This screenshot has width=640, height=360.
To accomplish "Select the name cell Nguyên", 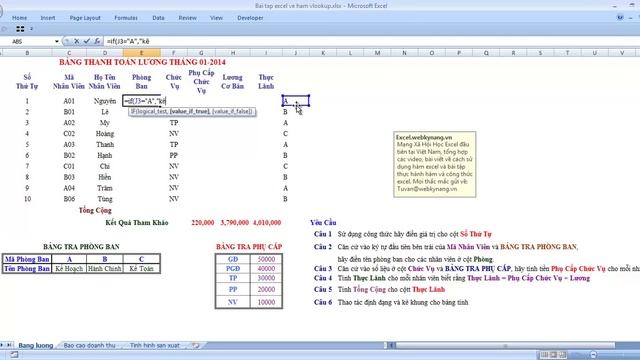I will point(104,101).
